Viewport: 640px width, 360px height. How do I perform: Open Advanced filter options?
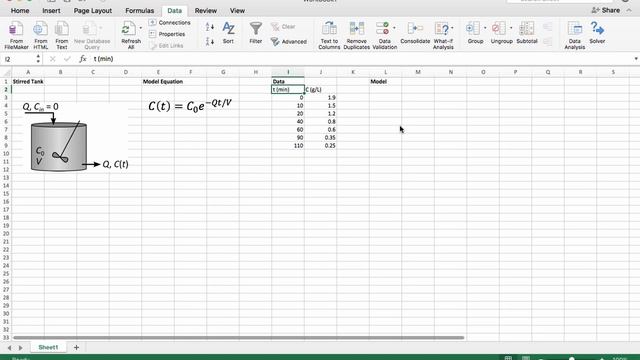pos(289,42)
